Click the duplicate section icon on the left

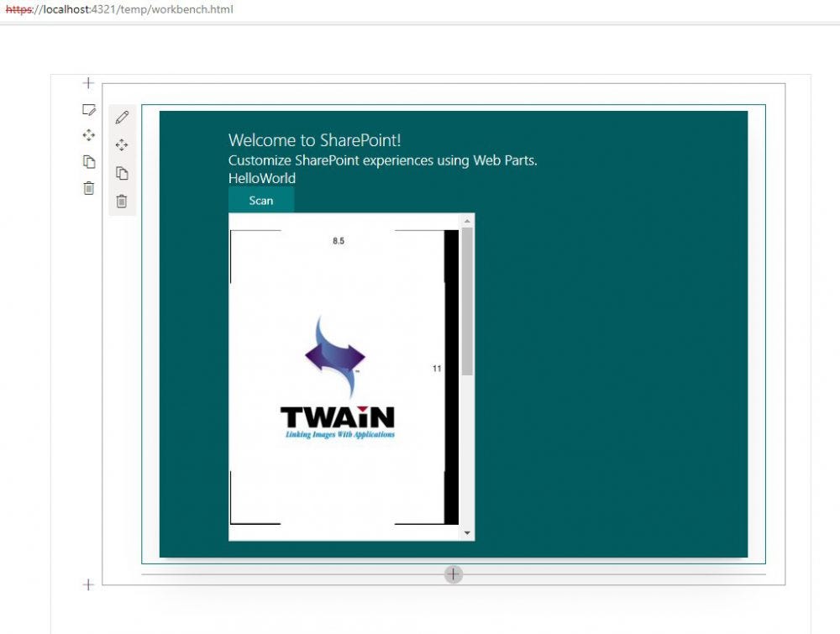pyautogui.click(x=88, y=161)
